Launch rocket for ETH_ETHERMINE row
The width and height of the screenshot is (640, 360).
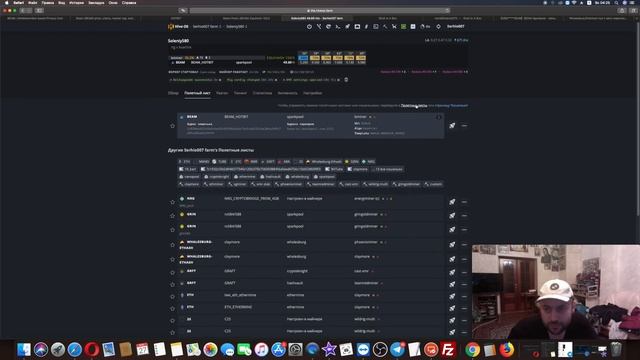pyautogui.click(x=452, y=308)
